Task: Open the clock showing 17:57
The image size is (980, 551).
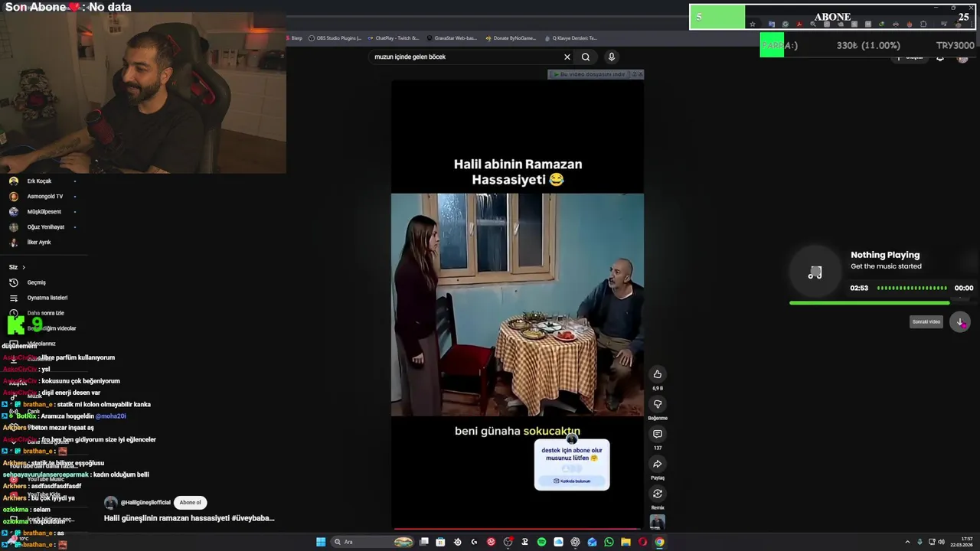Action: [962, 542]
